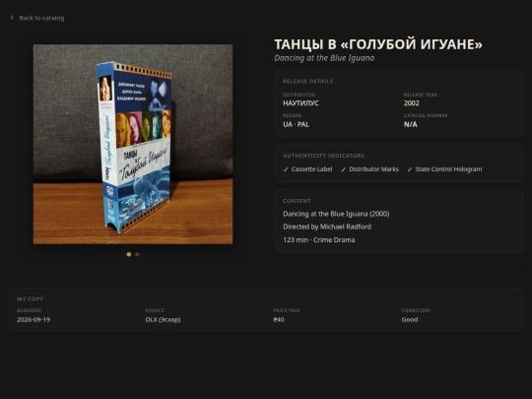Select the first gallery dot indicator
Screen dimensions: 532x399
coord(129,254)
